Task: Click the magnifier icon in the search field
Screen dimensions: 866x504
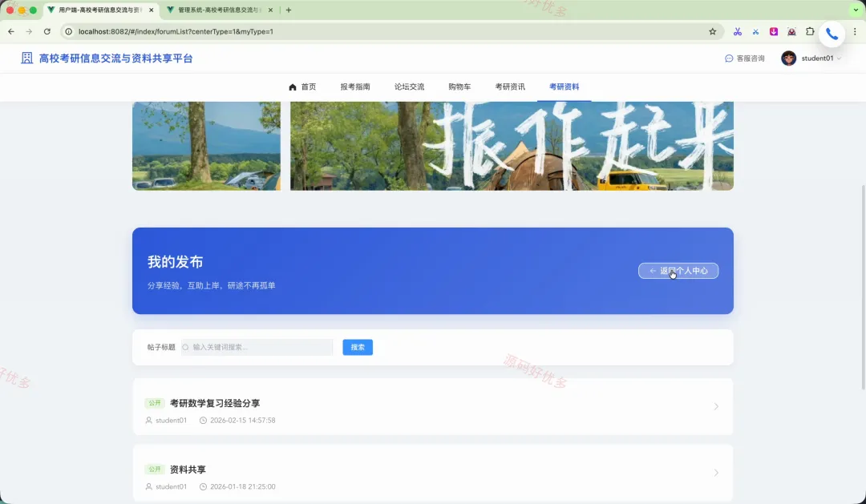Action: (x=185, y=347)
